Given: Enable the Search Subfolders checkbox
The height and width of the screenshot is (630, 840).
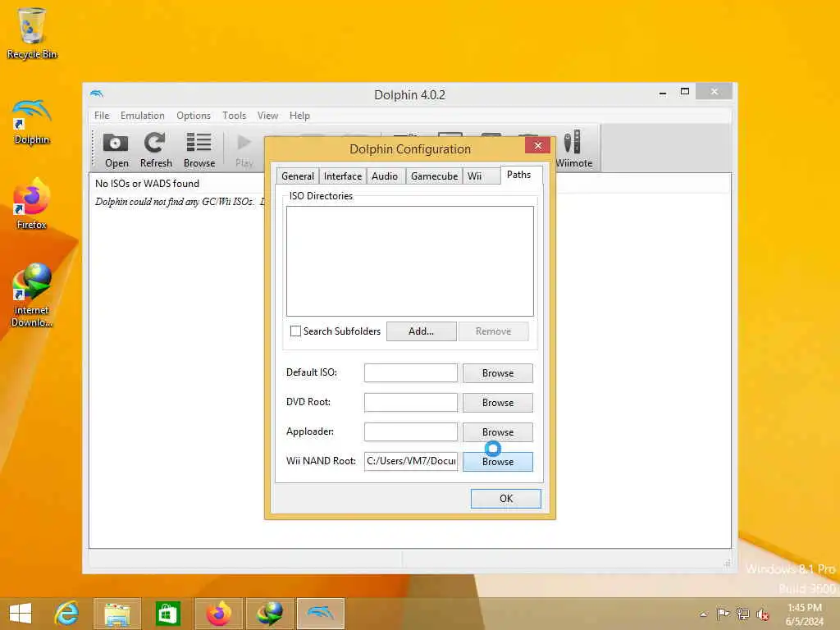Looking at the screenshot, I should coord(295,331).
